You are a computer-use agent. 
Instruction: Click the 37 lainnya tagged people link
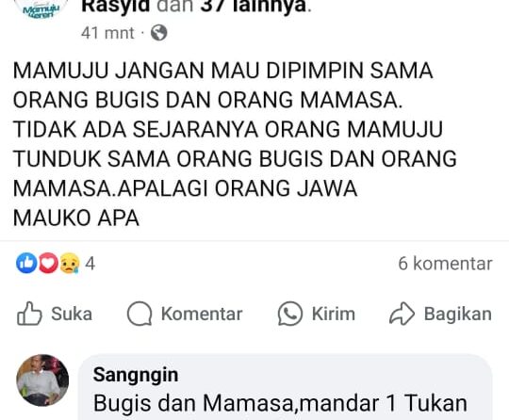(254, 7)
